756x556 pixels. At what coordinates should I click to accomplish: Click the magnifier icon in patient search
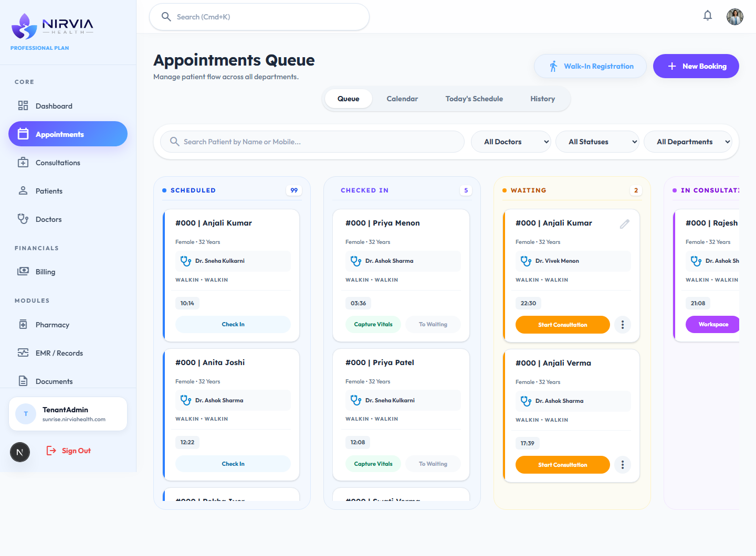[175, 142]
